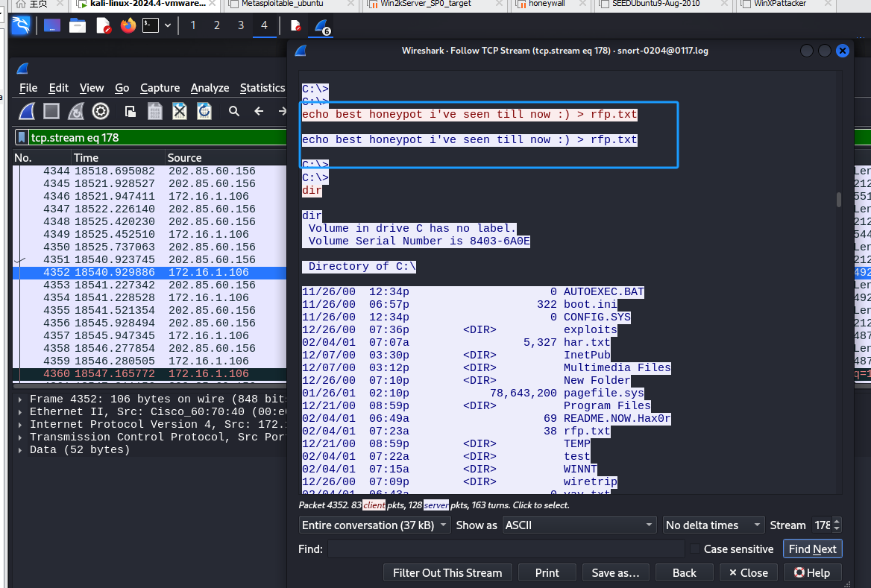Viewport: 871px width, 588px height.
Task: Open the Analyze menu
Action: (x=210, y=88)
